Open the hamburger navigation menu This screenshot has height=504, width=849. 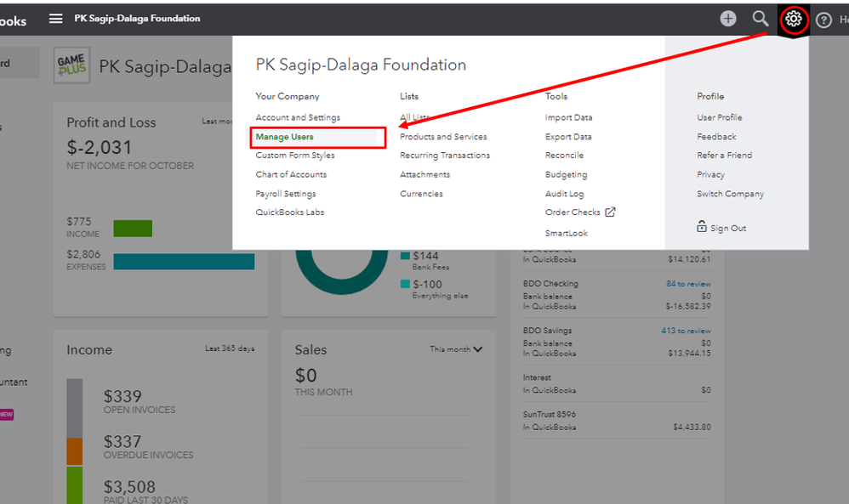click(56, 19)
